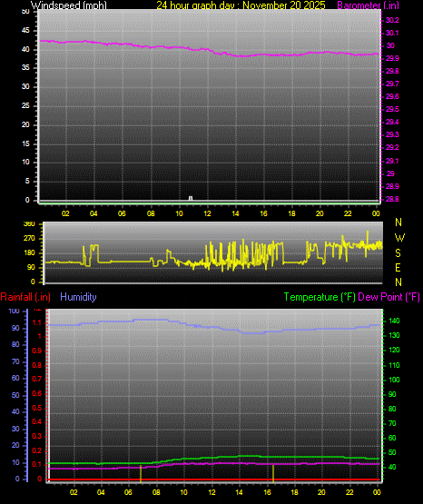Click the windspeed scale value 45

(x=25, y=31)
